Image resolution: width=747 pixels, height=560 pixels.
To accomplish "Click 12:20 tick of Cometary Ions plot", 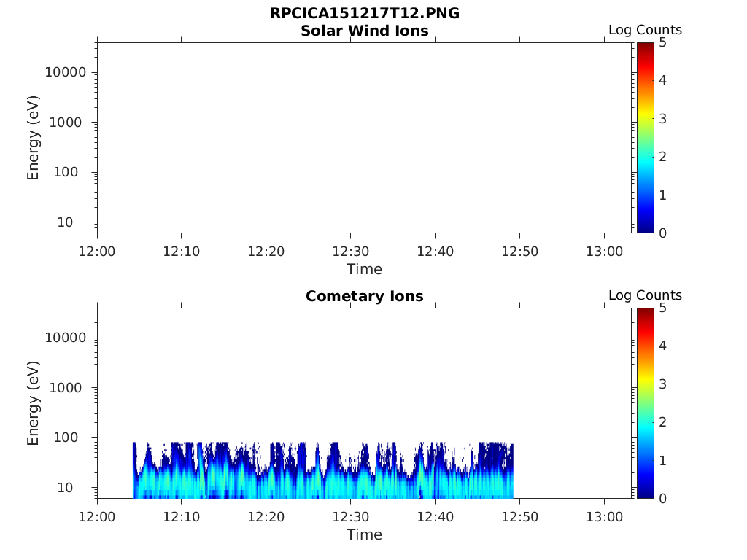I will (x=266, y=517).
